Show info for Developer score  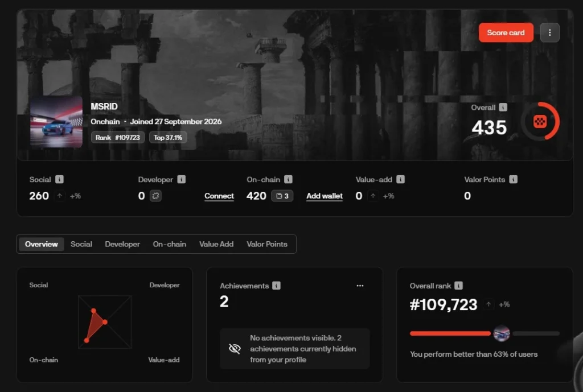tap(181, 179)
